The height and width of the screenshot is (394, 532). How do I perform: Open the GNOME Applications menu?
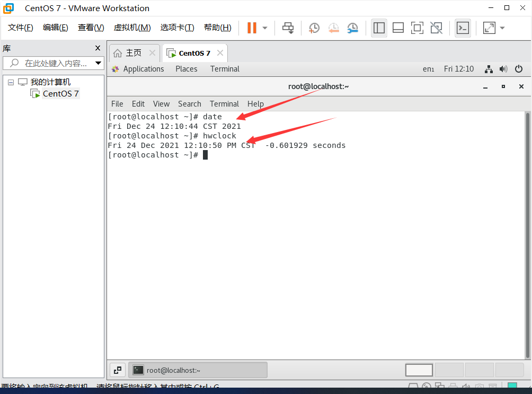pyautogui.click(x=143, y=69)
